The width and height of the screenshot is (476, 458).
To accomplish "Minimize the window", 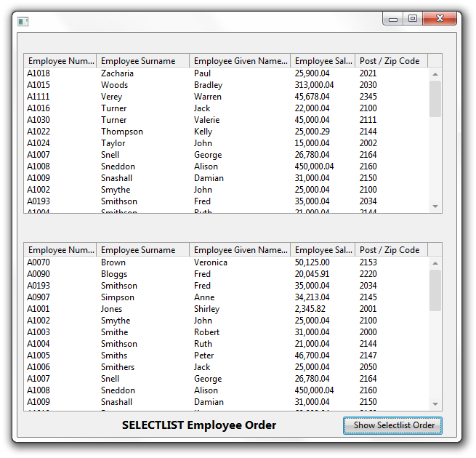I will click(x=393, y=19).
